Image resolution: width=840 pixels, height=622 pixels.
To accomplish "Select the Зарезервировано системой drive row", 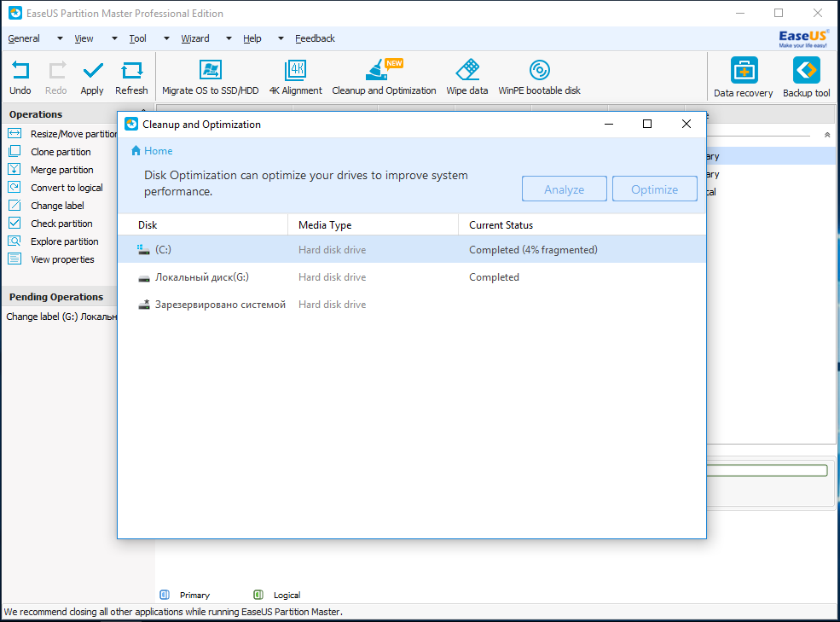I will point(411,305).
